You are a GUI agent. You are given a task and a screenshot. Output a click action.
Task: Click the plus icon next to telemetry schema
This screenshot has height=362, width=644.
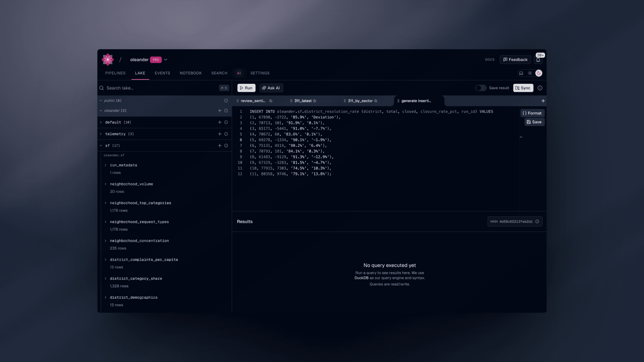[220, 134]
